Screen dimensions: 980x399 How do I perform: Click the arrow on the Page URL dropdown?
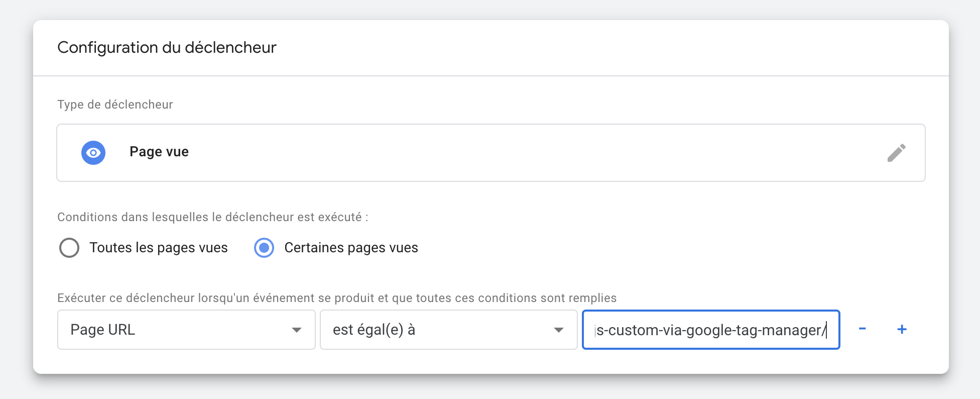point(297,330)
